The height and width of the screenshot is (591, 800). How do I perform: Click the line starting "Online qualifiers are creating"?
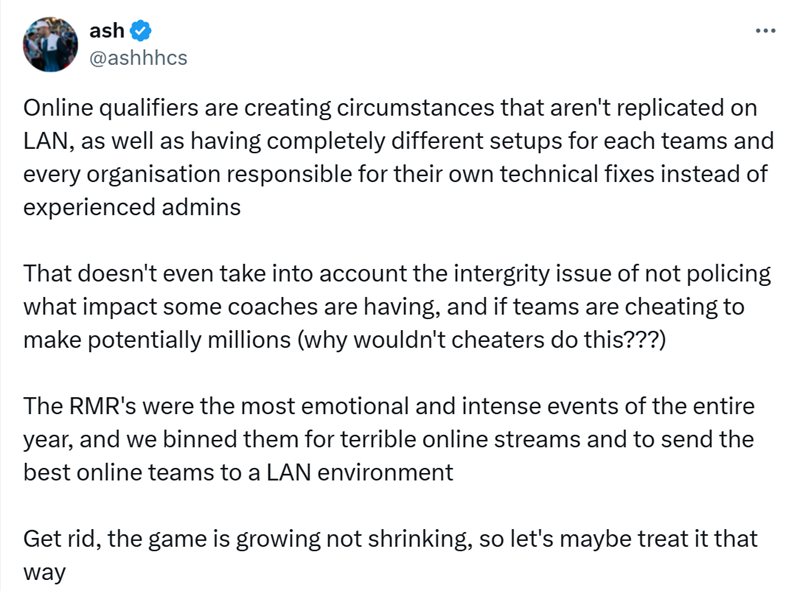[390, 108]
